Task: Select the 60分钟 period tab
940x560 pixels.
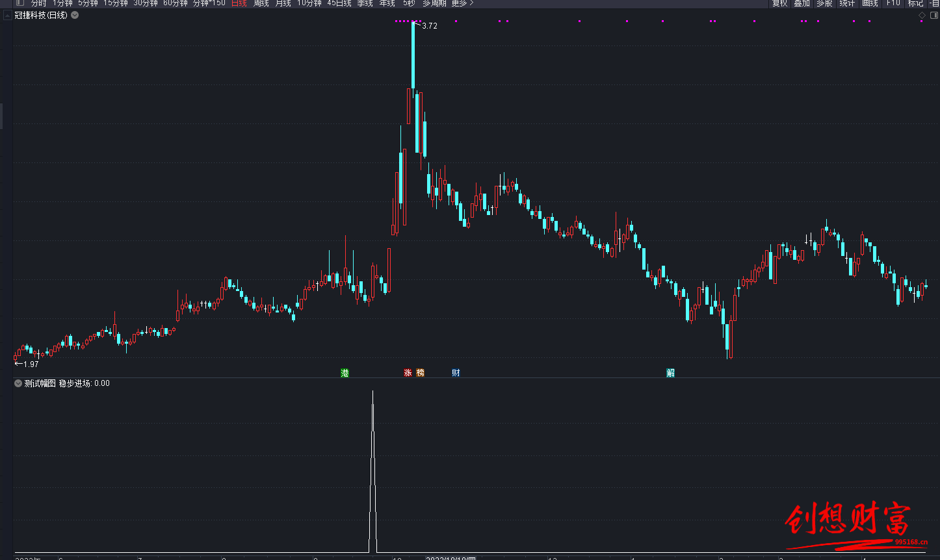Action: pyautogui.click(x=176, y=3)
